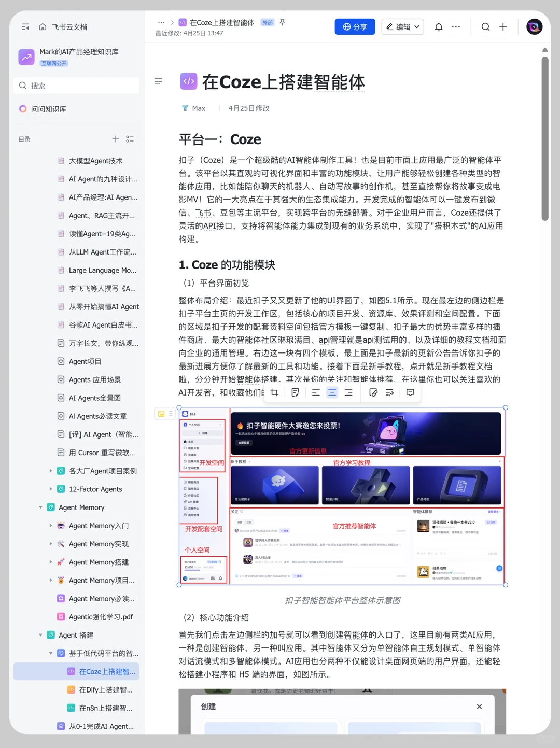Align the image center
Screen dimensions: 560x748
coord(332,392)
